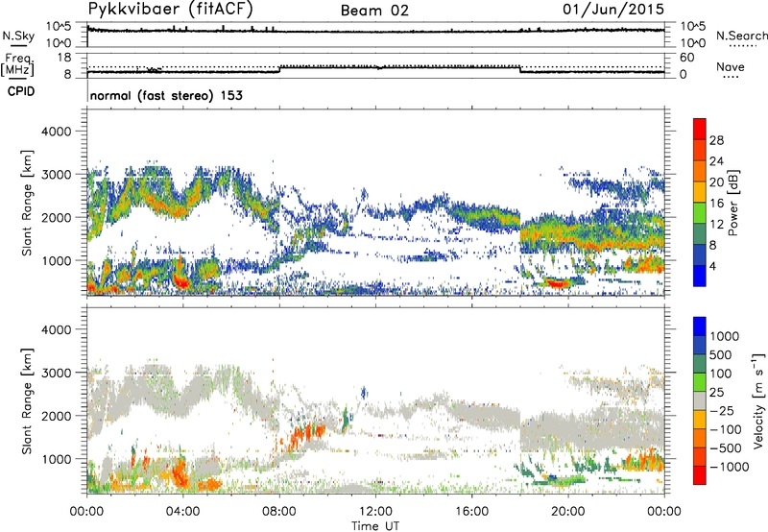Select the '12' Power colorbar value

pyautogui.click(x=716, y=225)
